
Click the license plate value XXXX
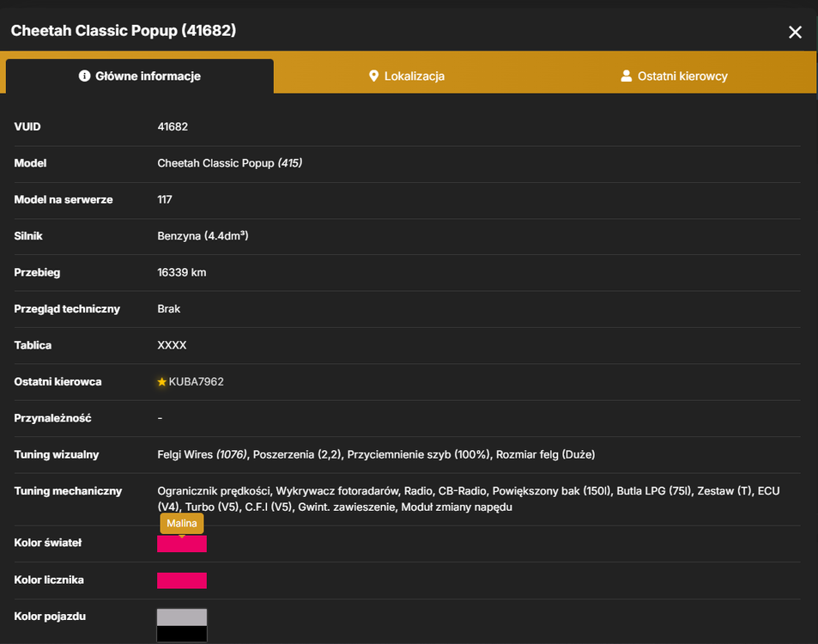point(173,345)
